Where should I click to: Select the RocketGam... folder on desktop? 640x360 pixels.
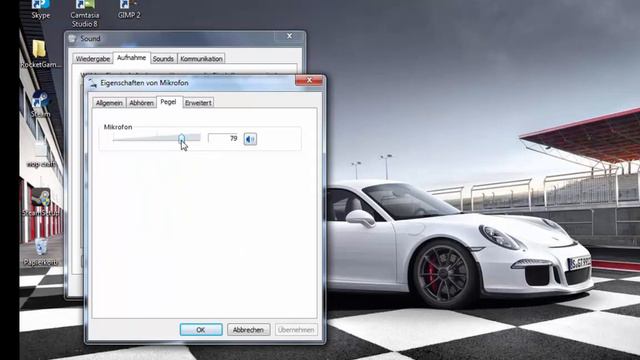tap(40, 54)
